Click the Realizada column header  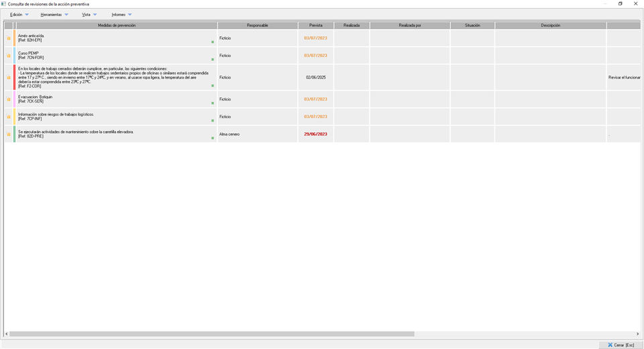pos(352,26)
